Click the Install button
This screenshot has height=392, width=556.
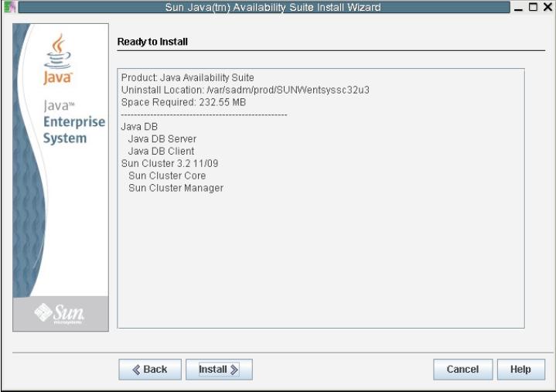219,370
